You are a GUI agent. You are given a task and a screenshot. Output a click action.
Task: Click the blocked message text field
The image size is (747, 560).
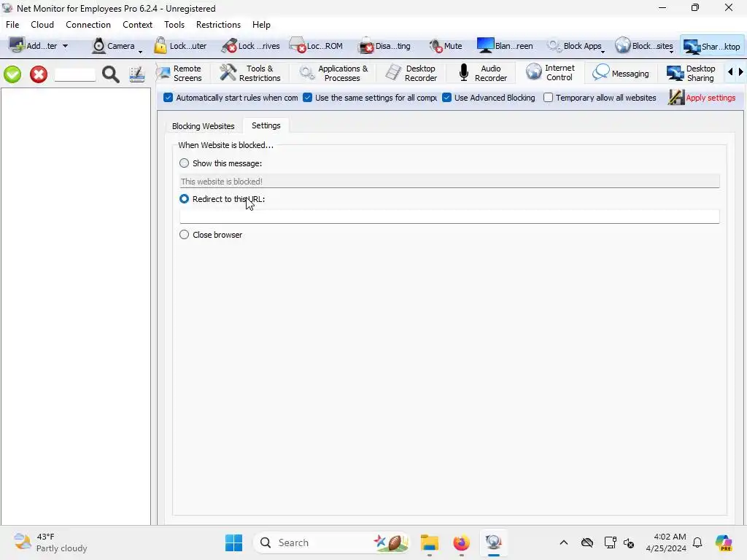coord(449,182)
